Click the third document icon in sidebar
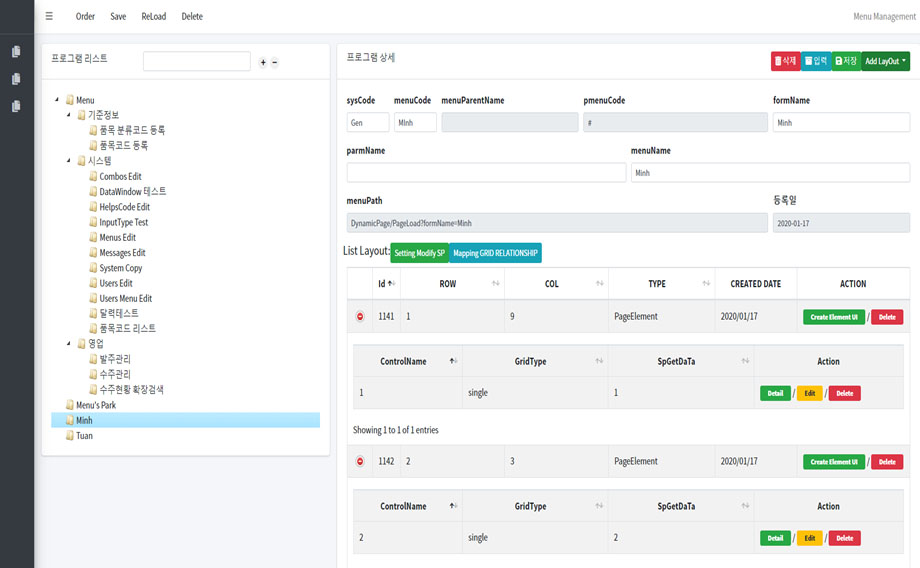Screen dimensions: 920x568 16,106
